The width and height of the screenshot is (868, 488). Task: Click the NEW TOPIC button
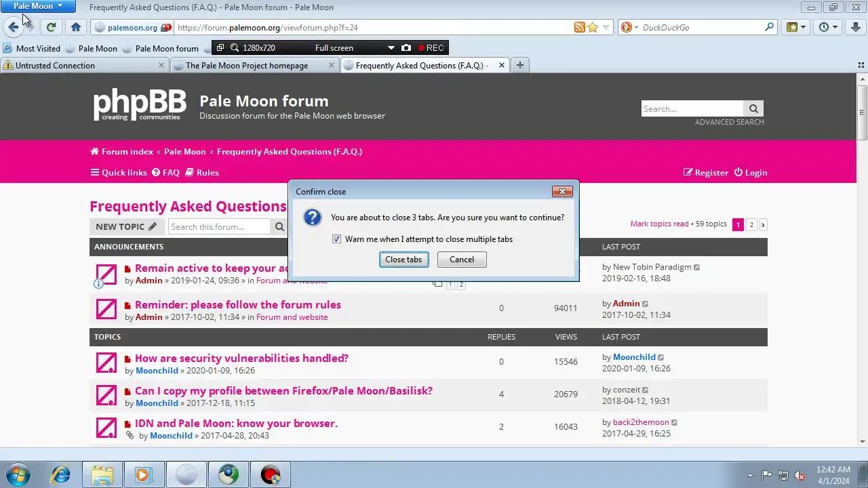pos(126,226)
